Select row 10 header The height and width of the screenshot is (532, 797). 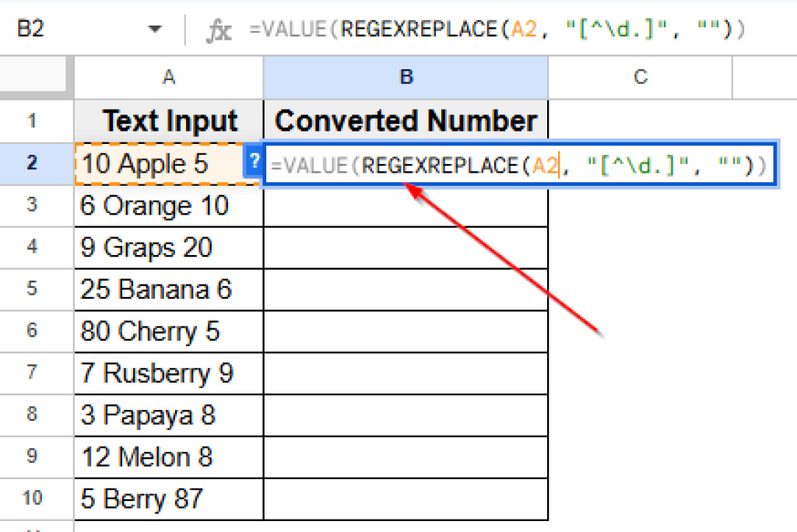(36, 499)
